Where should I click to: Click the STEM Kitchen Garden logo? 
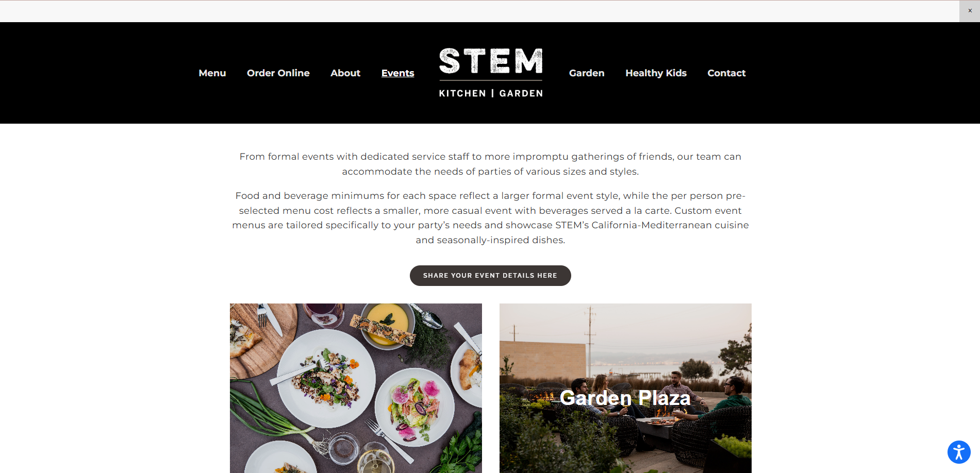(x=491, y=73)
